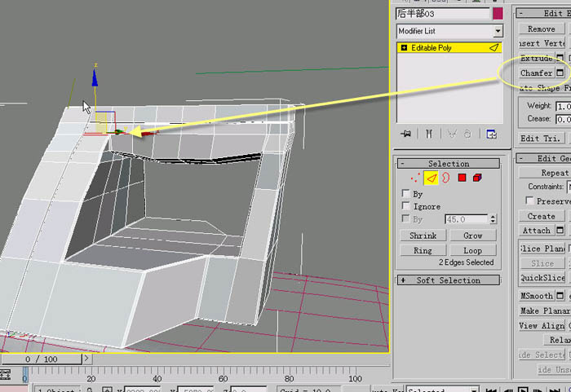
Task: Open the Modifier List dropdown
Action: pos(498,31)
